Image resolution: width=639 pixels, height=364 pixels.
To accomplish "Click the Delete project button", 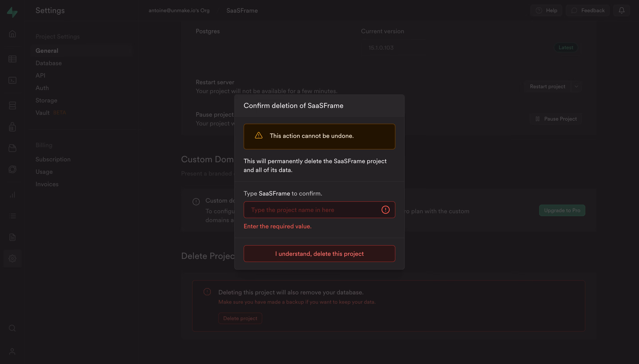I will coord(240,318).
